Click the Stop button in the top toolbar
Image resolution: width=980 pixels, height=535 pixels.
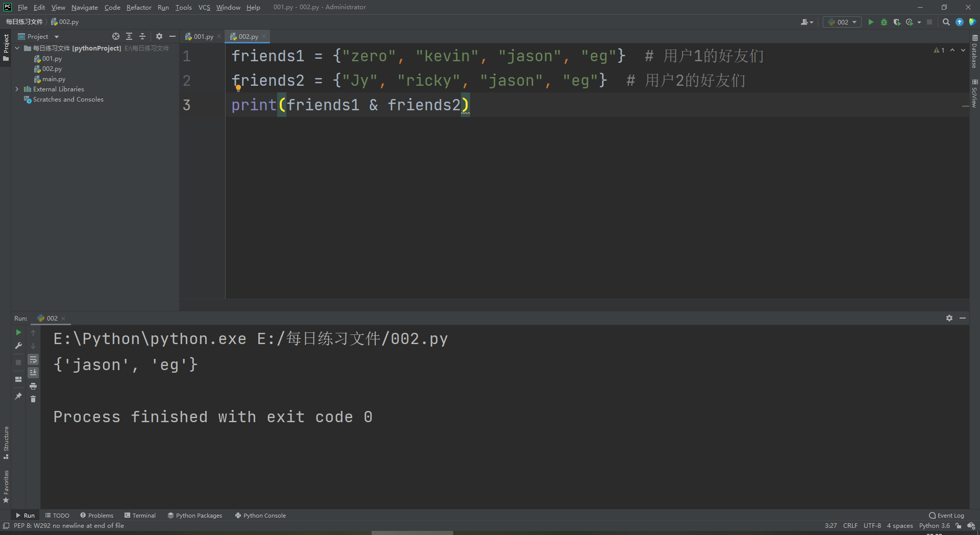point(929,22)
